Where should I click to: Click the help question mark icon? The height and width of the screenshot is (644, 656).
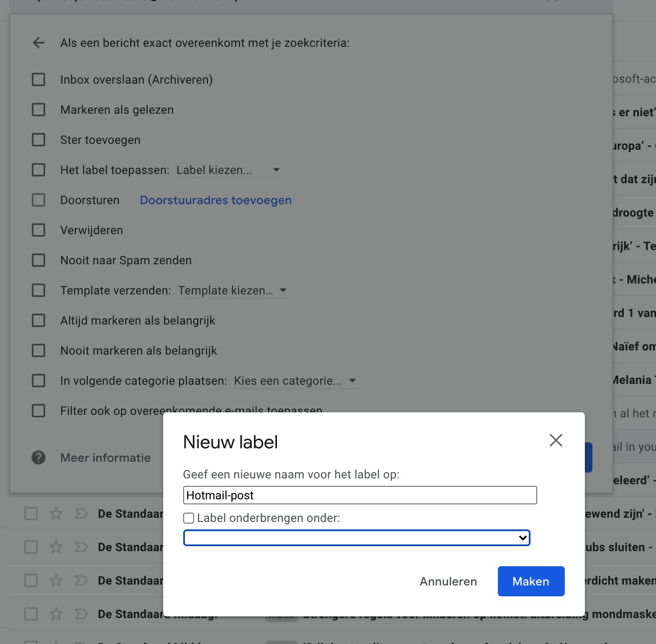(38, 457)
